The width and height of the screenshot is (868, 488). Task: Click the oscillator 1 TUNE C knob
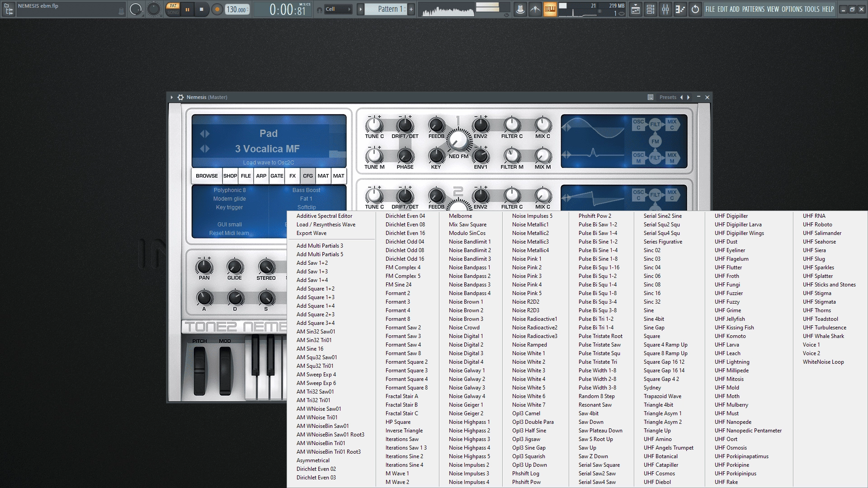(x=374, y=125)
